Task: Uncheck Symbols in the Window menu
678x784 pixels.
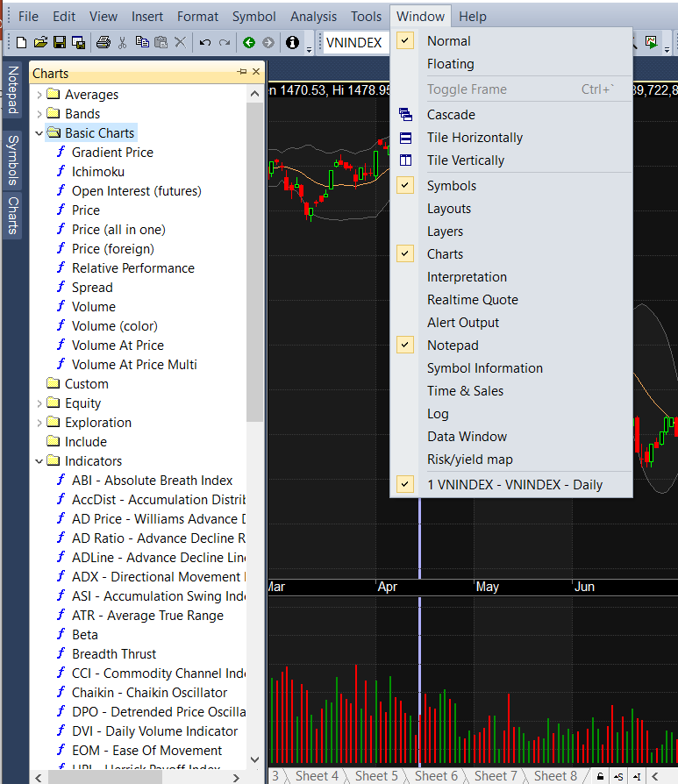Action: [450, 186]
